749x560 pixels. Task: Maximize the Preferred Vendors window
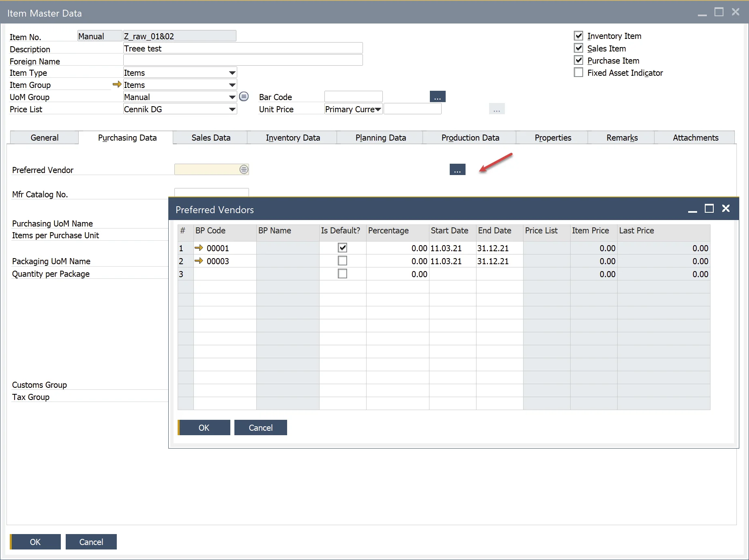point(709,209)
